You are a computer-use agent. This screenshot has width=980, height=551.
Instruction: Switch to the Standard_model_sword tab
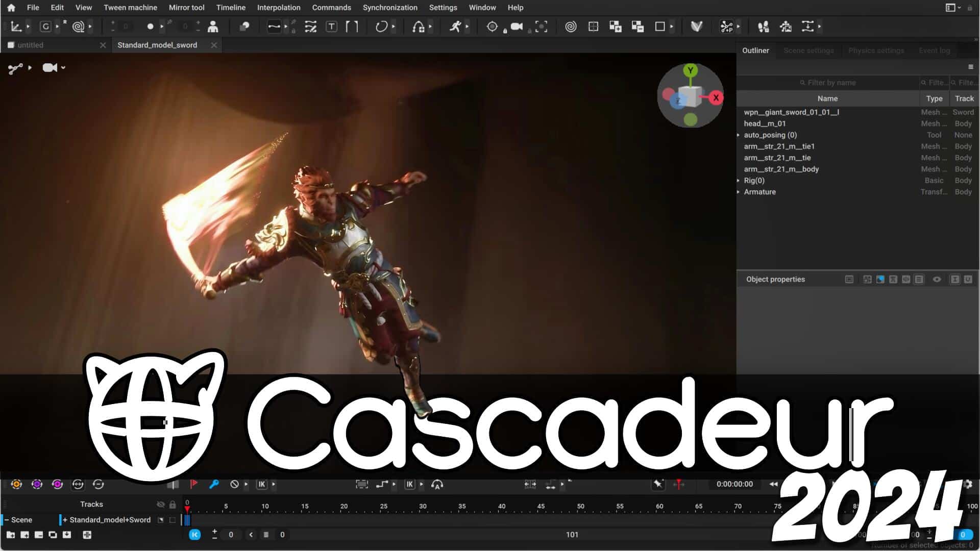tap(157, 45)
